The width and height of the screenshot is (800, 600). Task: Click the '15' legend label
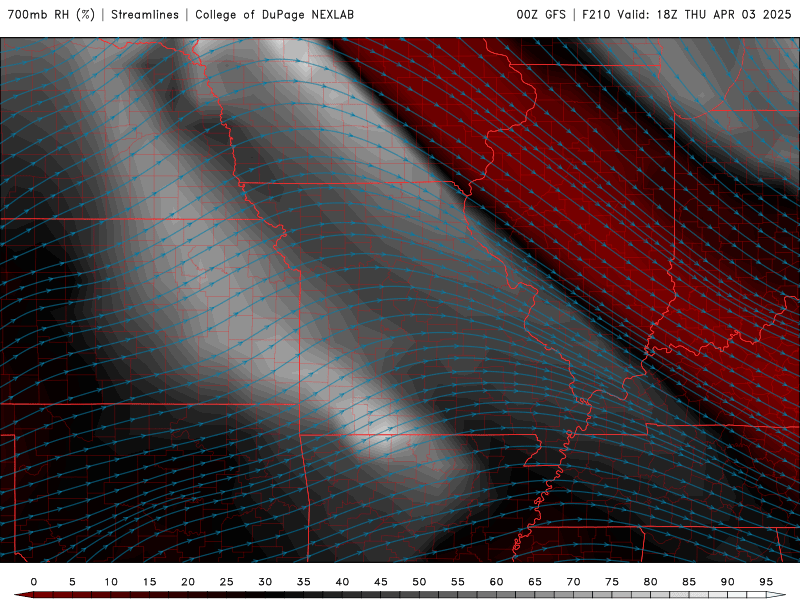(149, 582)
